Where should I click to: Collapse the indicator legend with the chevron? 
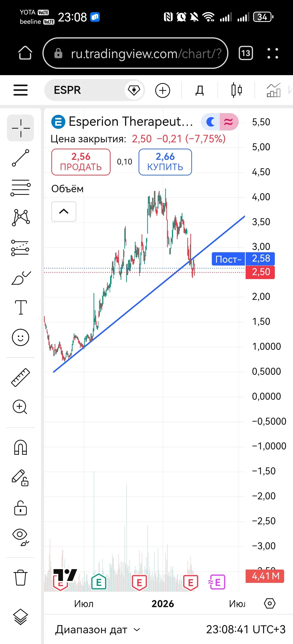click(x=63, y=211)
